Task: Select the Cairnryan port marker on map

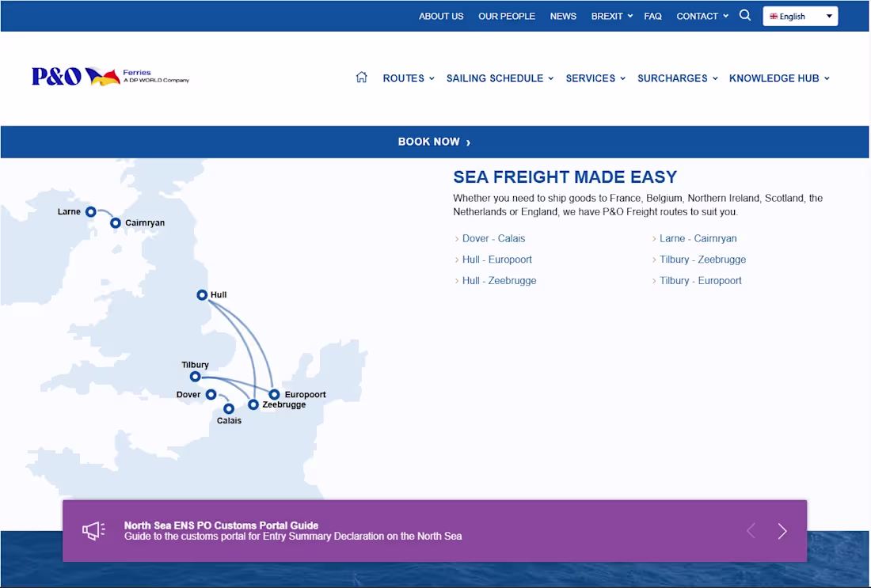Action: click(x=115, y=222)
